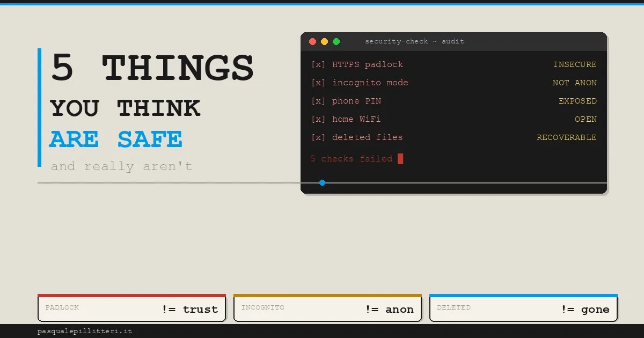This screenshot has height=338, width=644.
Task: Click the blue dot marker on the line
Action: [x=322, y=183]
